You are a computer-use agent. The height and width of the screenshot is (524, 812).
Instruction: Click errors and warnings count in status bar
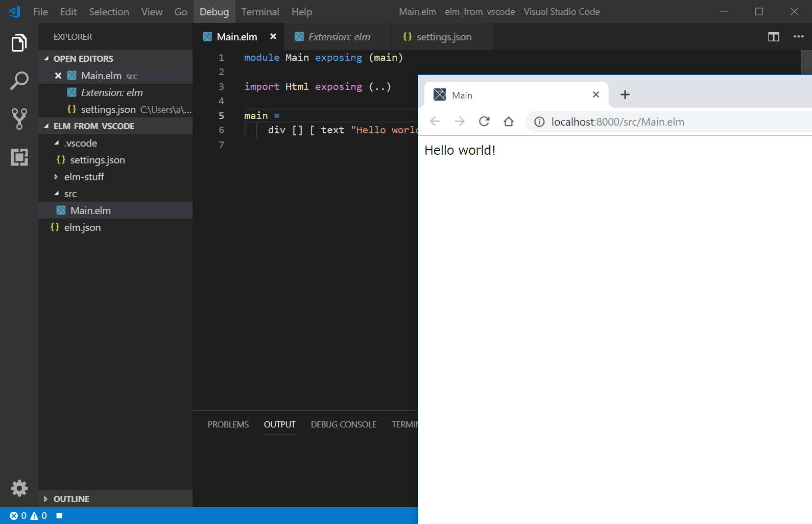pos(28,516)
